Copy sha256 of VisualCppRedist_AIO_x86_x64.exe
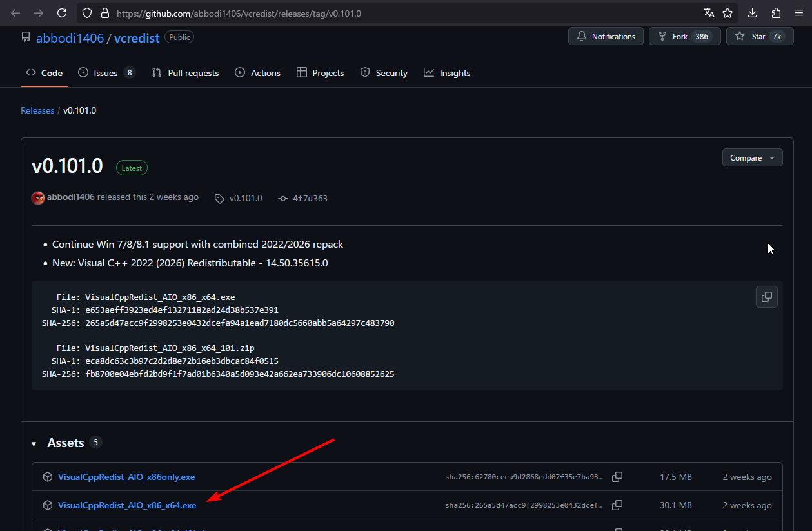This screenshot has height=531, width=812. (617, 505)
